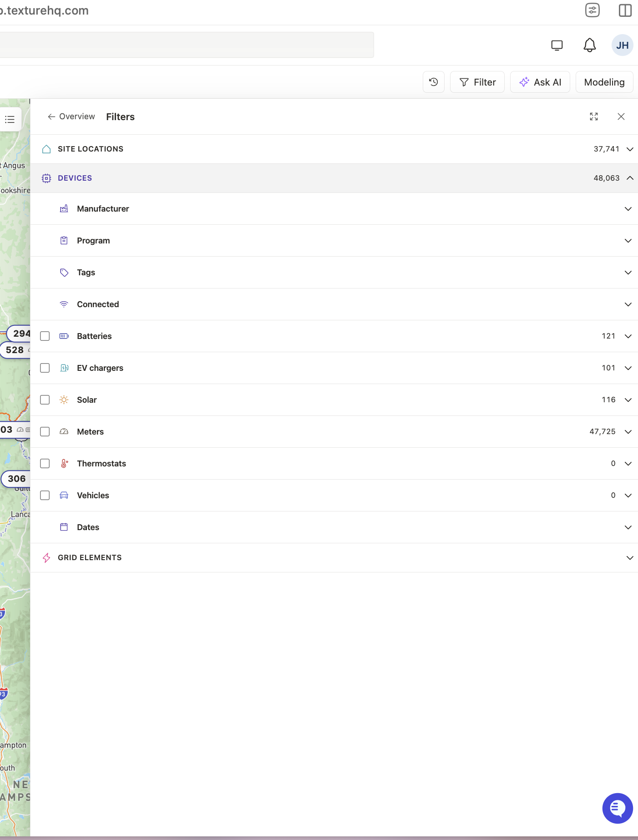The height and width of the screenshot is (840, 638).
Task: Click the Solar sun icon
Action: pyautogui.click(x=64, y=400)
